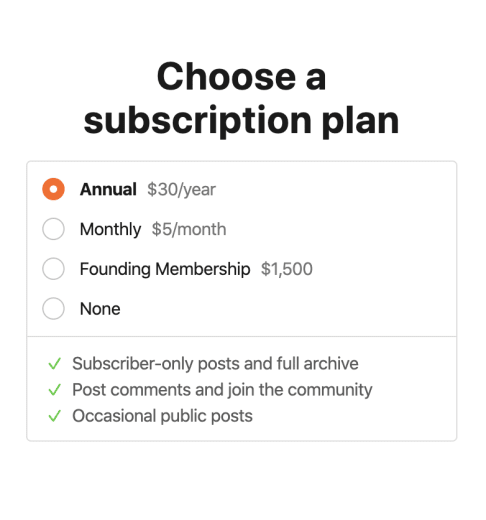Click the Founding Membership label text
Viewport: 486px width, 520px height.
(x=165, y=269)
